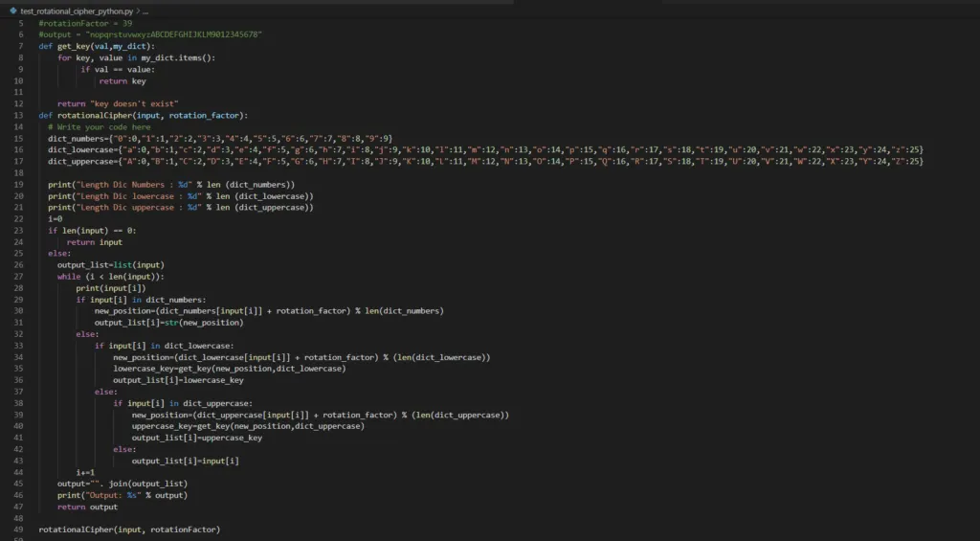Click the print 'Length Dic lowercase' line

coord(181,196)
